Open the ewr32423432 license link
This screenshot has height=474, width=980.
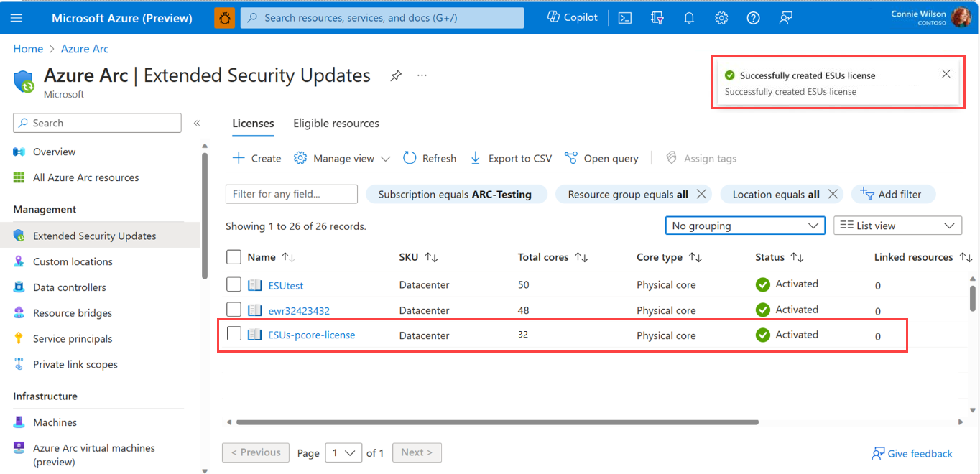tap(299, 310)
